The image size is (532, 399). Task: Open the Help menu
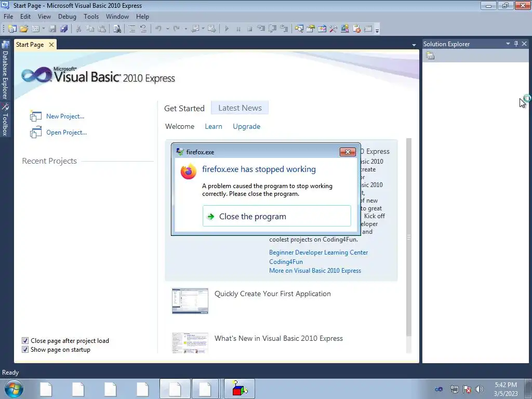142,16
